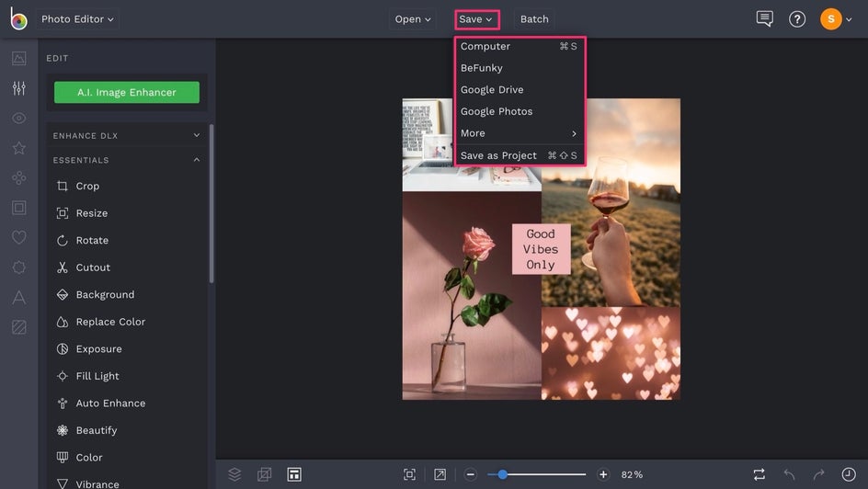Toggle the Save dropdown menu
The height and width of the screenshot is (489, 868).
(476, 19)
